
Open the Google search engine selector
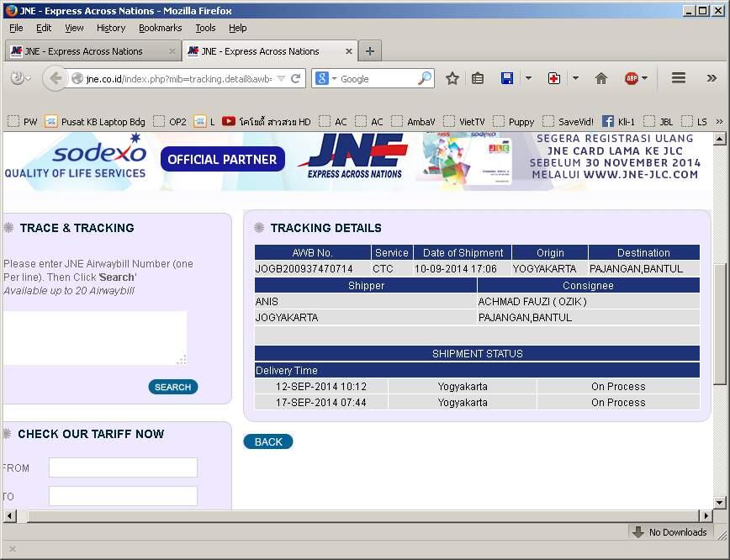click(x=325, y=78)
